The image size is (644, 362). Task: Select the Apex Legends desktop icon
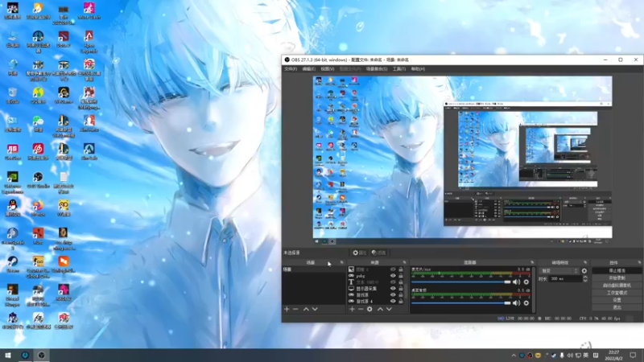89,42
